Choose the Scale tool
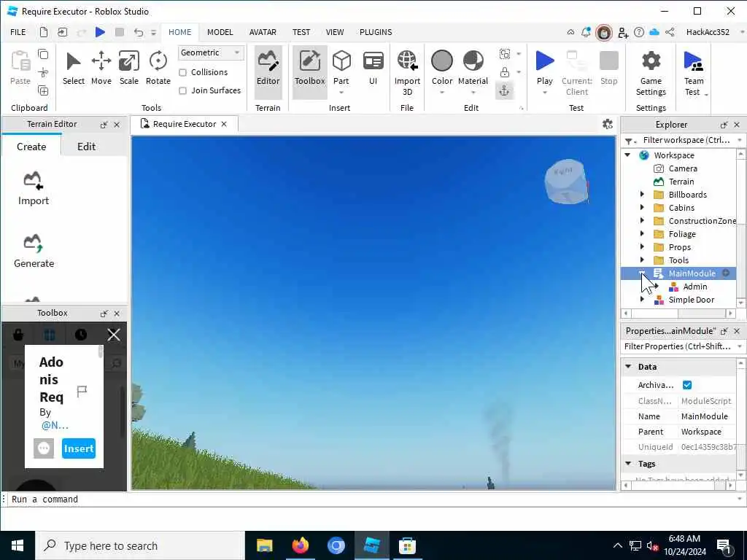Image resolution: width=747 pixels, height=560 pixels. point(128,68)
